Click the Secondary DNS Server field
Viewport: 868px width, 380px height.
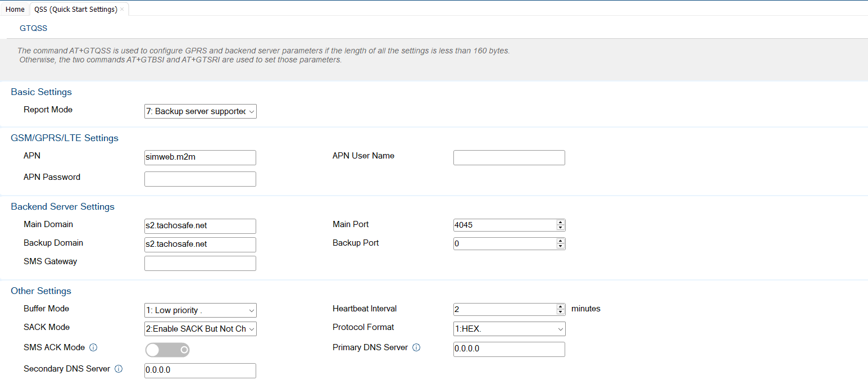pos(200,370)
